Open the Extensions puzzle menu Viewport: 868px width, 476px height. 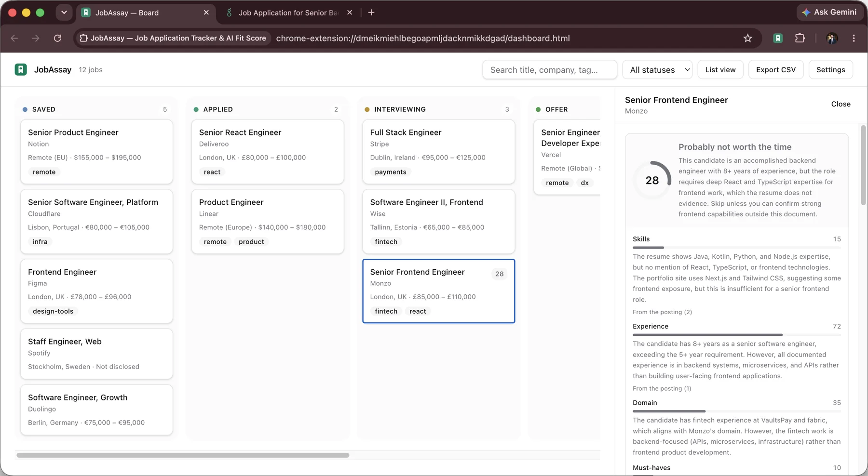[x=800, y=38]
